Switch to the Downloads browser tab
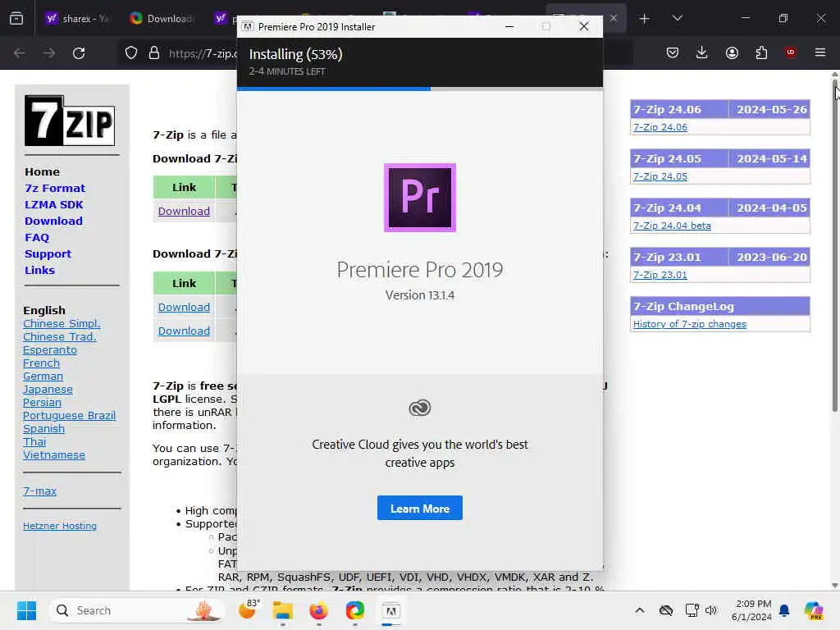Viewport: 840px width, 630px height. pos(162,19)
